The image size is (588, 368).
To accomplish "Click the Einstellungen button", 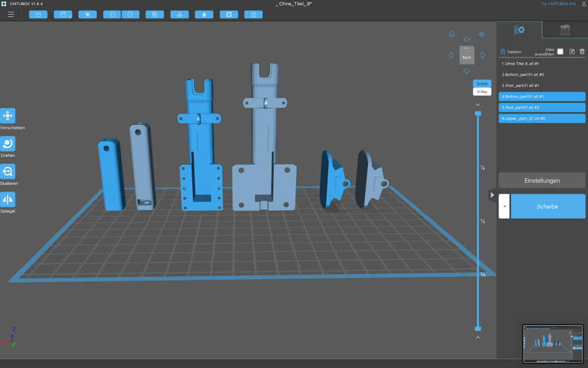I will pyautogui.click(x=542, y=181).
